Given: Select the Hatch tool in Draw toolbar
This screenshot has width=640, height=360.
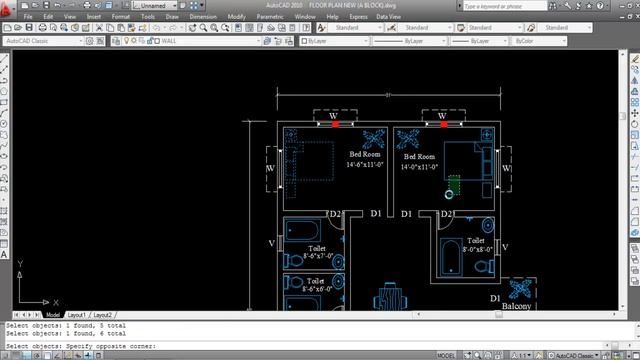Looking at the screenshot, I should click(4, 211).
